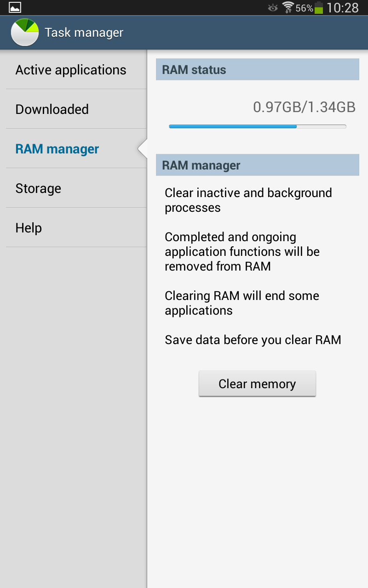The width and height of the screenshot is (368, 588).
Task: Tap the 56% battery percentage text
Action: (304, 8)
